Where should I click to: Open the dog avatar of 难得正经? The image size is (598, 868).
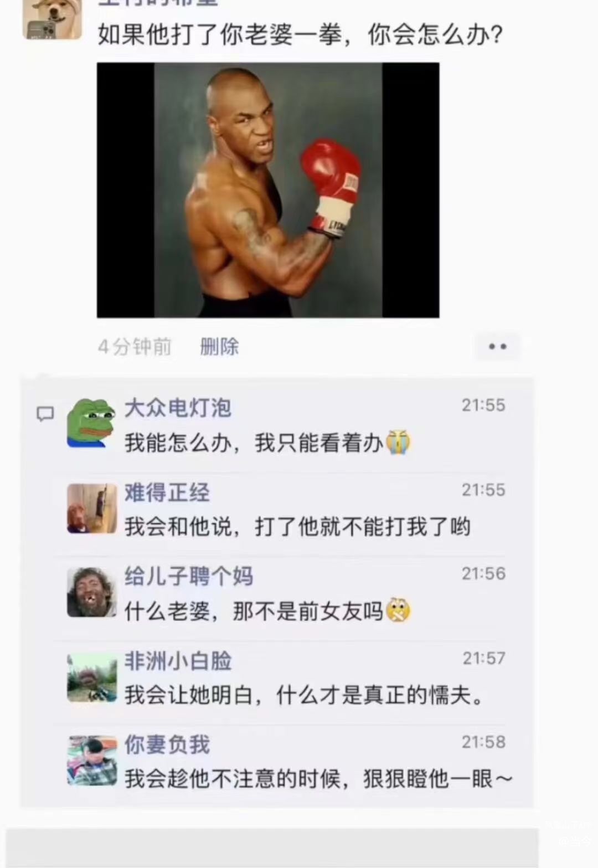coord(92,509)
